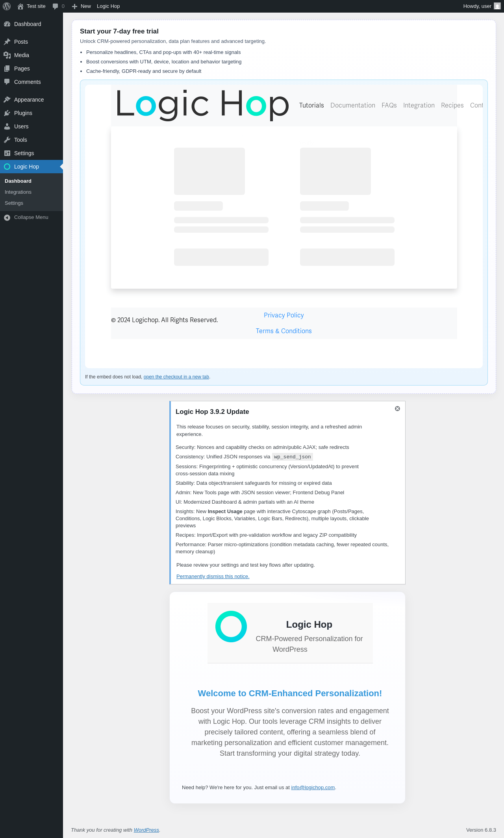The image size is (504, 838).
Task: Click the Dashboard gauge icon in the sidebar
Action: coord(7,24)
